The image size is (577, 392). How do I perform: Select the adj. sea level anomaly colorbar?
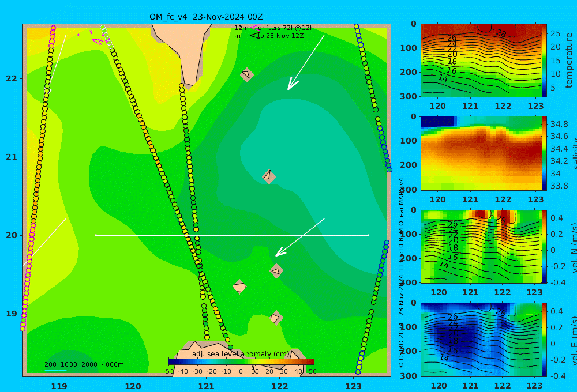241,362
